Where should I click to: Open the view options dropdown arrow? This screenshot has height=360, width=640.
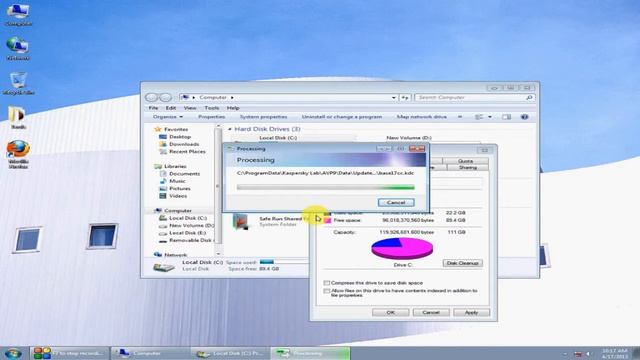coord(490,117)
